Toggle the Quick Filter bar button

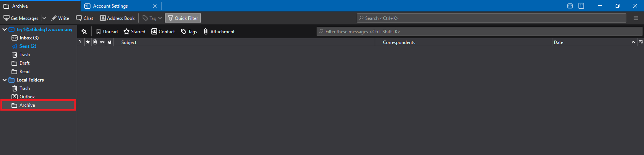pos(183,18)
